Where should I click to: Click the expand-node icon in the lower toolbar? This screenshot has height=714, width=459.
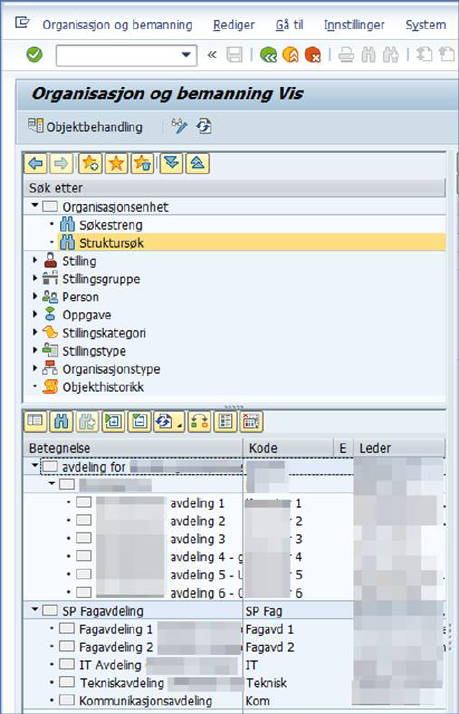[113, 422]
